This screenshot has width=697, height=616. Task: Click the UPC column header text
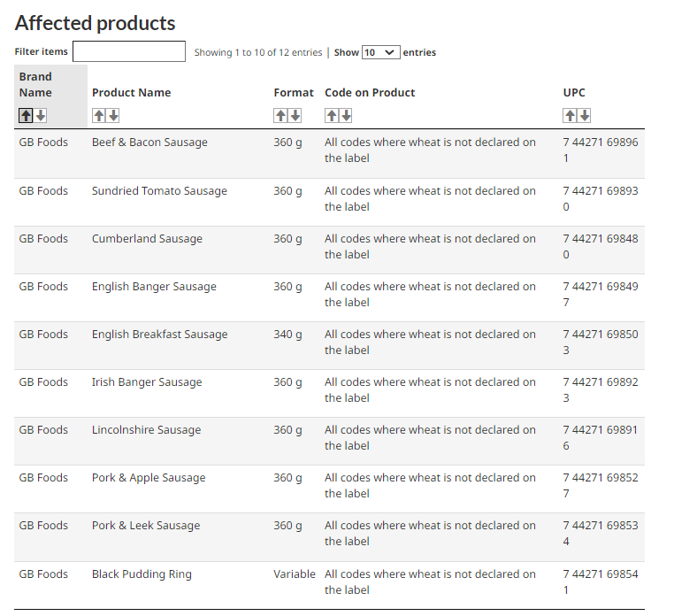tap(574, 92)
